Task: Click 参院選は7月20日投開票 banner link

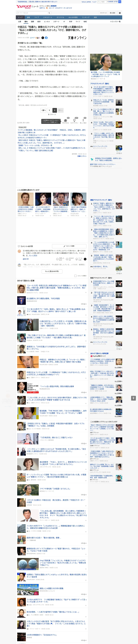Action: point(108,159)
